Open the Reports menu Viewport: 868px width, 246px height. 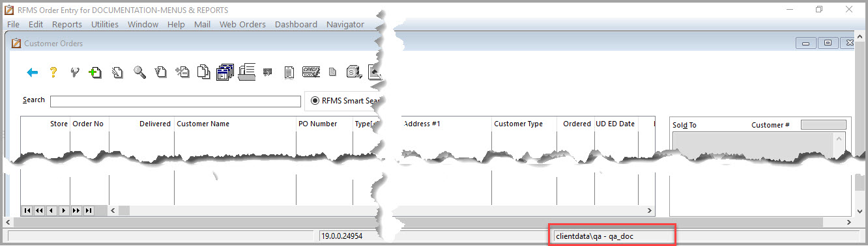67,25
